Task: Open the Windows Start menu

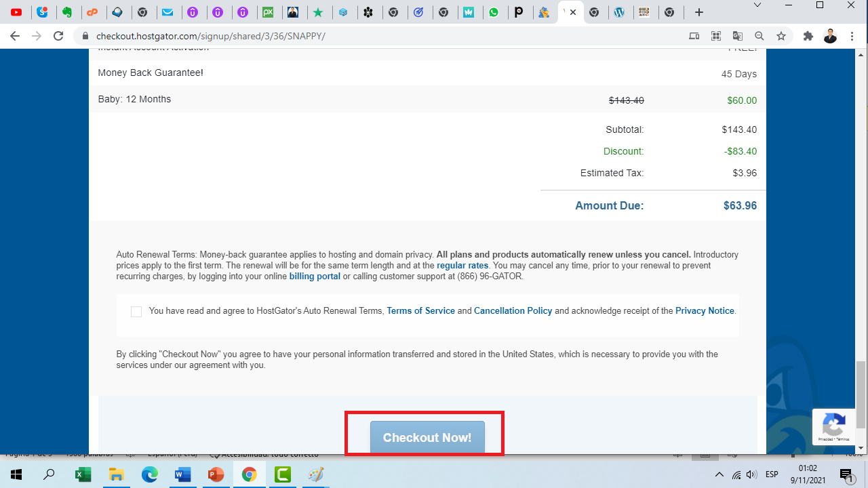Action: point(16,474)
